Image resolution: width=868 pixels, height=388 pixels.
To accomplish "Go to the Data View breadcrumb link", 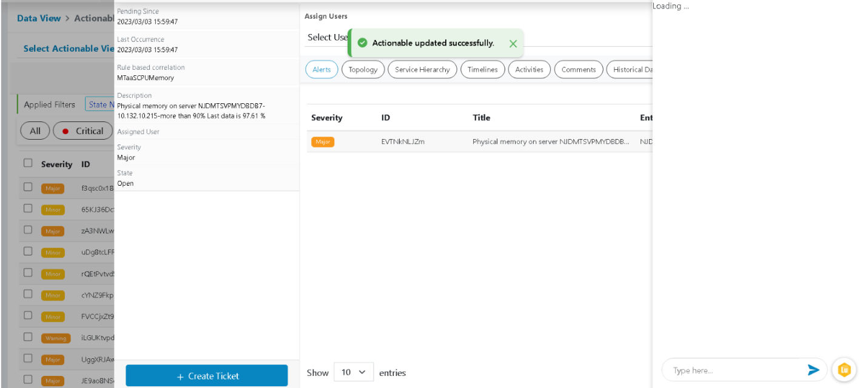I will pos(39,18).
